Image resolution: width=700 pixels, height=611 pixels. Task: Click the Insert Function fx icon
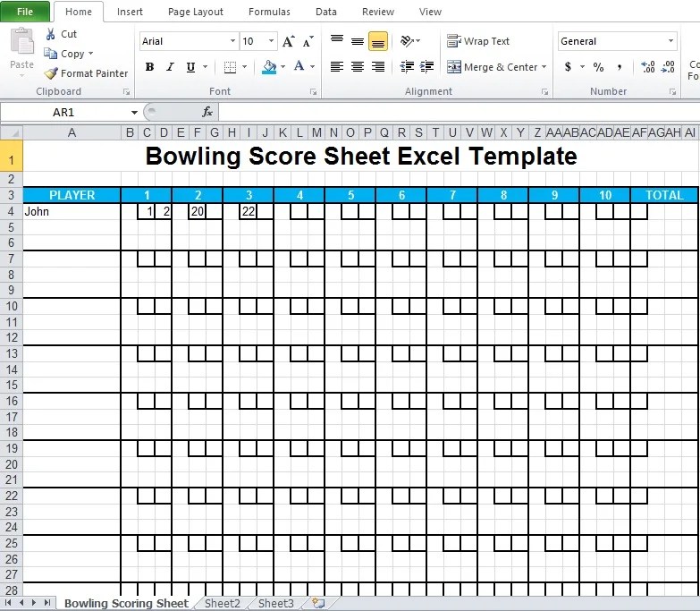(207, 112)
